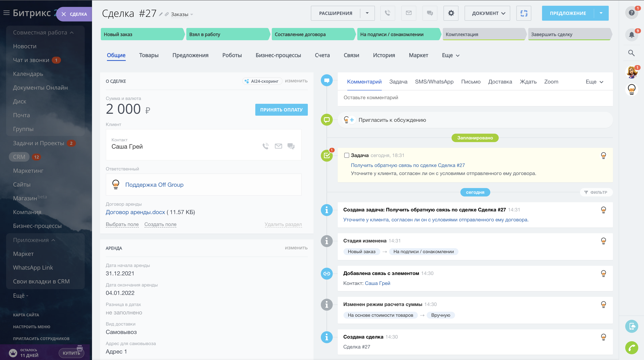Image resolution: width=644 pixels, height=360 pixels.
Task: Click the envelope email icon in header toolbar
Action: [408, 13]
